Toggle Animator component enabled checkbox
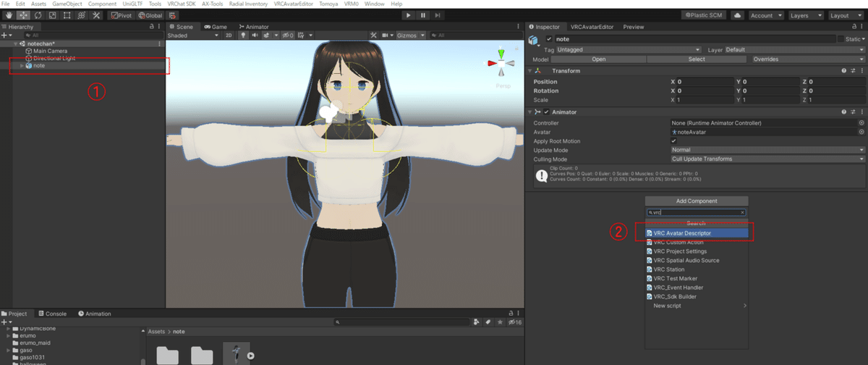The height and width of the screenshot is (365, 868). (547, 112)
